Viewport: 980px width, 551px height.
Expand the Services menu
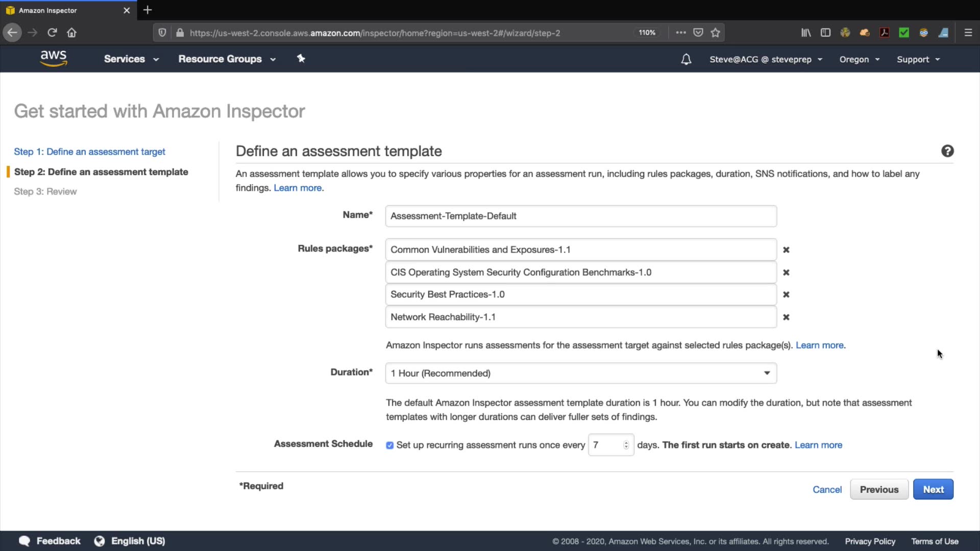coord(131,59)
